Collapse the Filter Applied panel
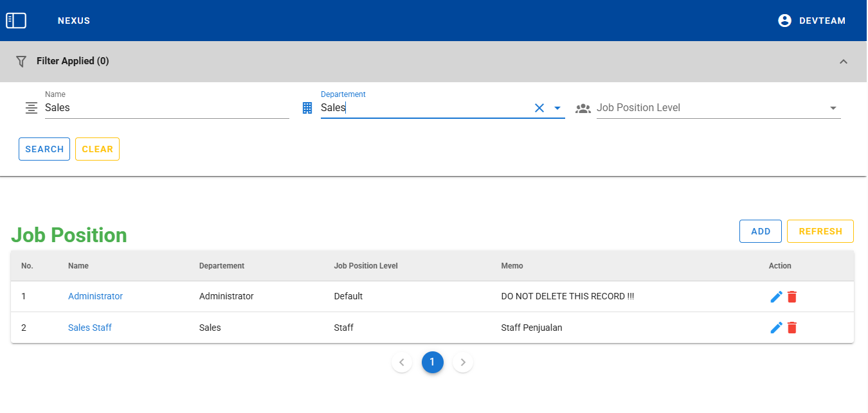 [x=844, y=62]
